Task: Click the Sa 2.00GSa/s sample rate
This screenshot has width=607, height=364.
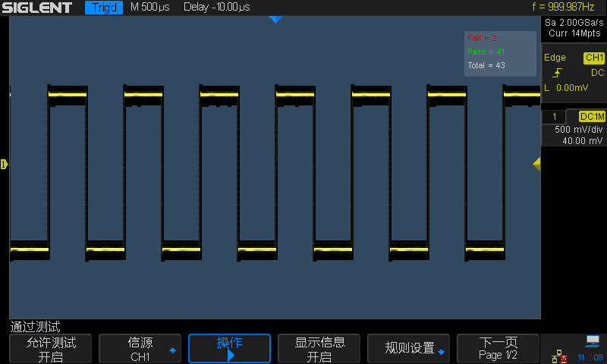Action: (x=574, y=23)
